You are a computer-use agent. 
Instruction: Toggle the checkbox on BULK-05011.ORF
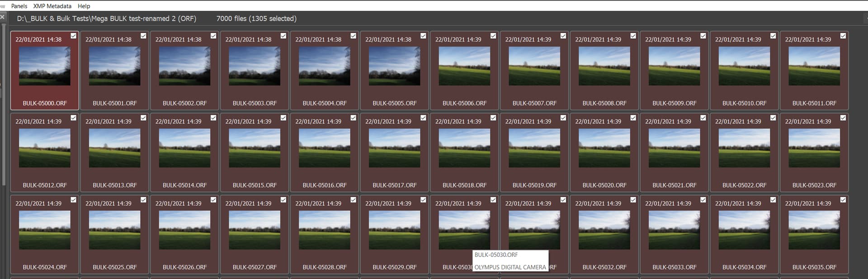[843, 36]
